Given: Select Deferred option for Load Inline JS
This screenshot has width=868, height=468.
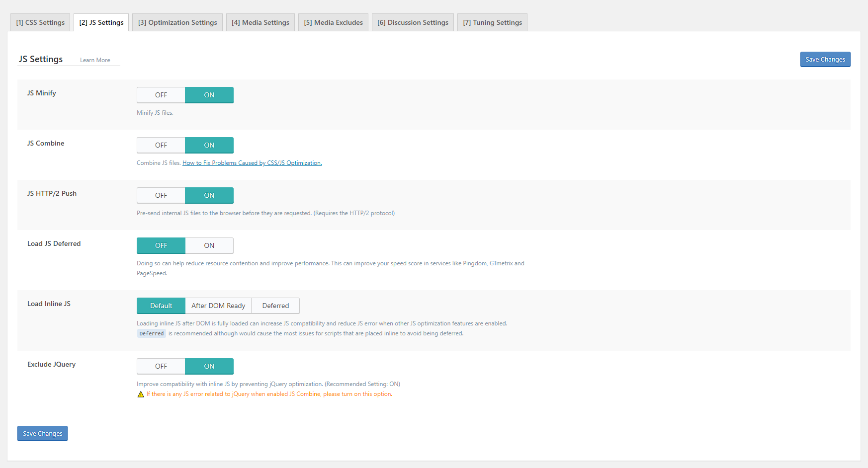Looking at the screenshot, I should click(275, 306).
